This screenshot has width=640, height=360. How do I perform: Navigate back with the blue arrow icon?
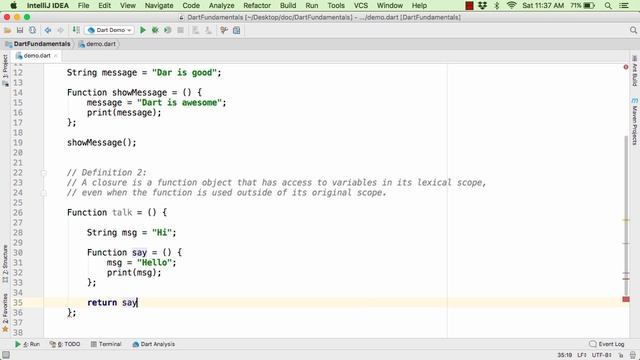48,30
